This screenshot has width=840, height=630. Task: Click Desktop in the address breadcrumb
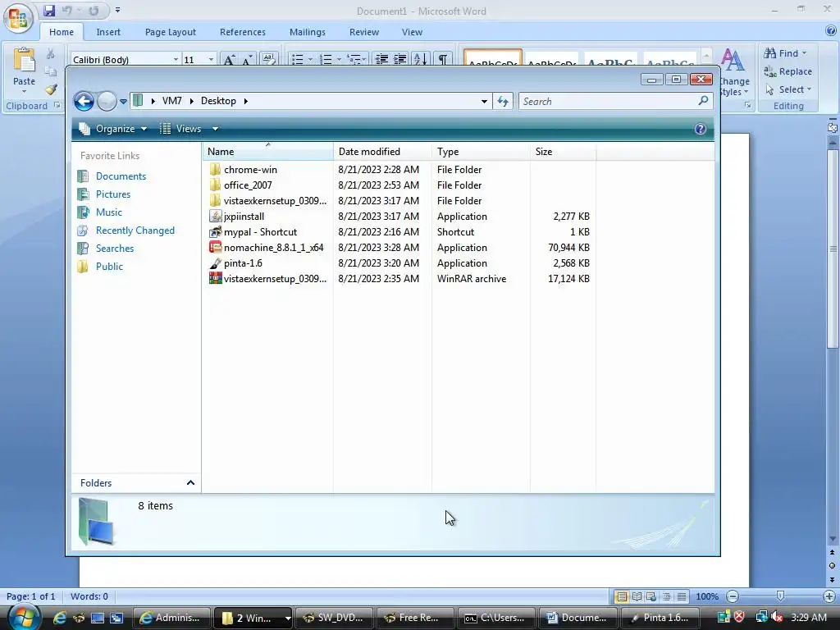218,101
